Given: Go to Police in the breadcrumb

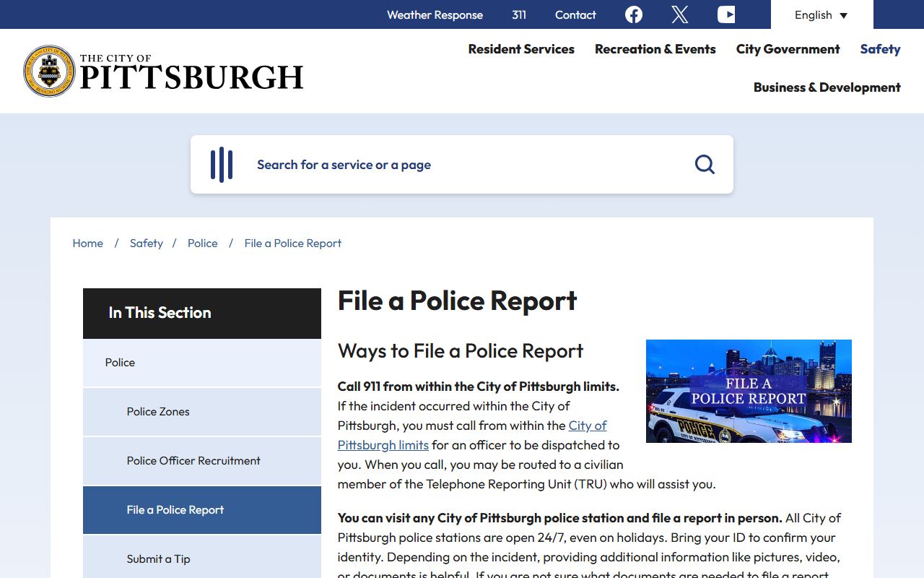Looking at the screenshot, I should (203, 243).
